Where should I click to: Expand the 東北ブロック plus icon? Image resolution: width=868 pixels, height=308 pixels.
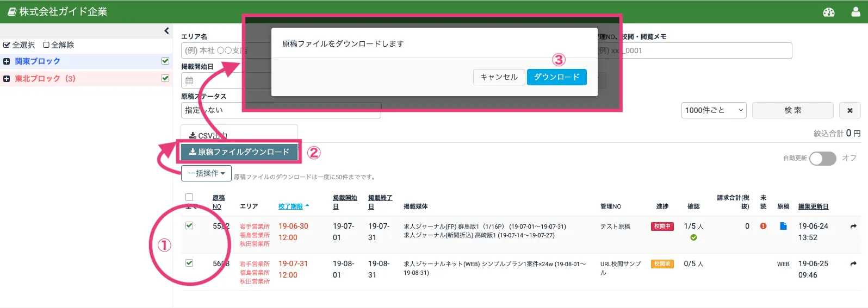coord(7,79)
